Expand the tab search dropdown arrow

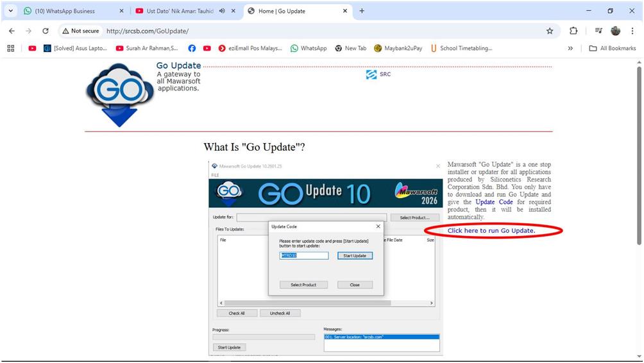click(x=10, y=11)
